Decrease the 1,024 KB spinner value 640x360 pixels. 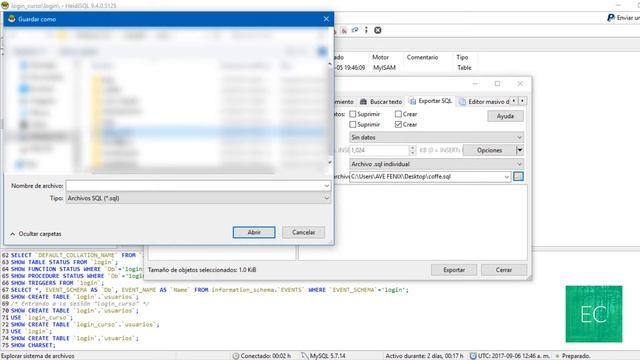pyautogui.click(x=412, y=153)
